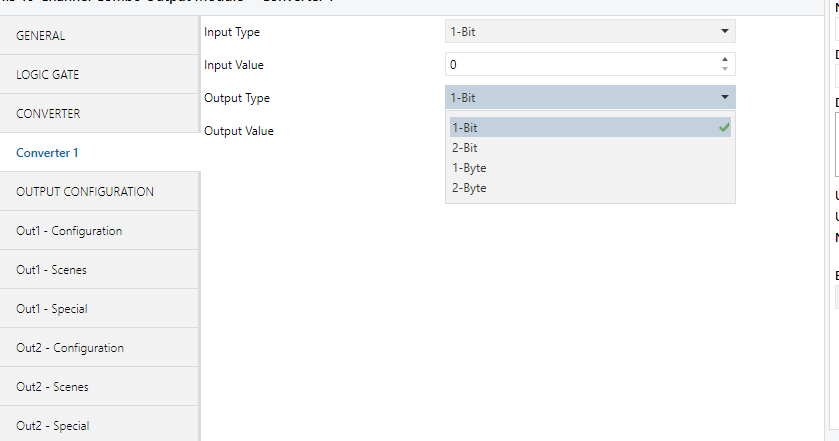Pick 1-Byte from the dropdown list
The width and height of the screenshot is (839, 441).
tap(590, 168)
